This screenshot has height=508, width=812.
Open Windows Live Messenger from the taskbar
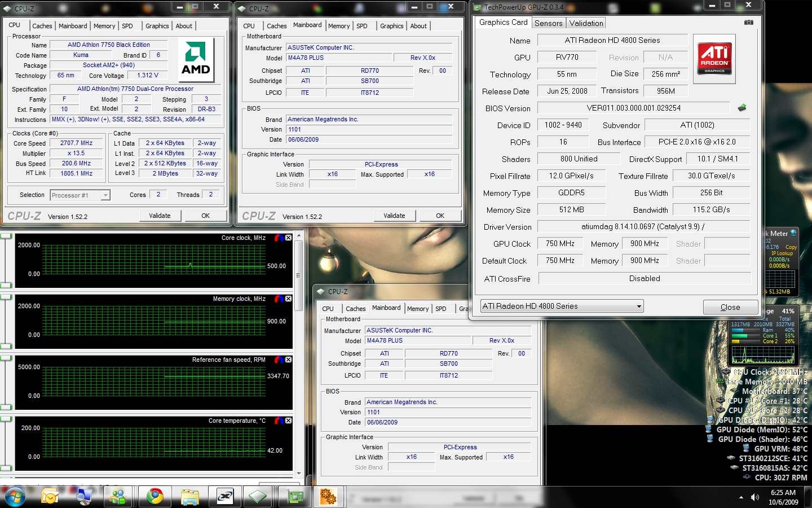(x=119, y=497)
